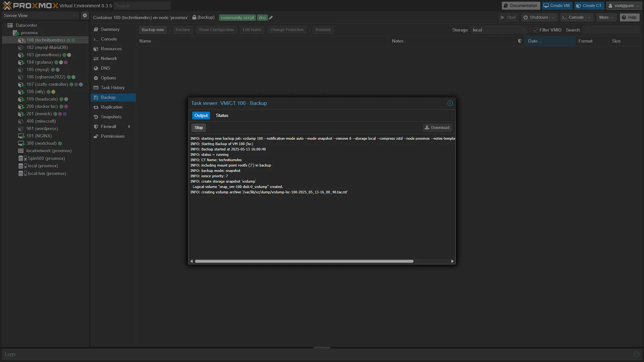
Task: Sort by the Date column header
Action: [x=549, y=41]
